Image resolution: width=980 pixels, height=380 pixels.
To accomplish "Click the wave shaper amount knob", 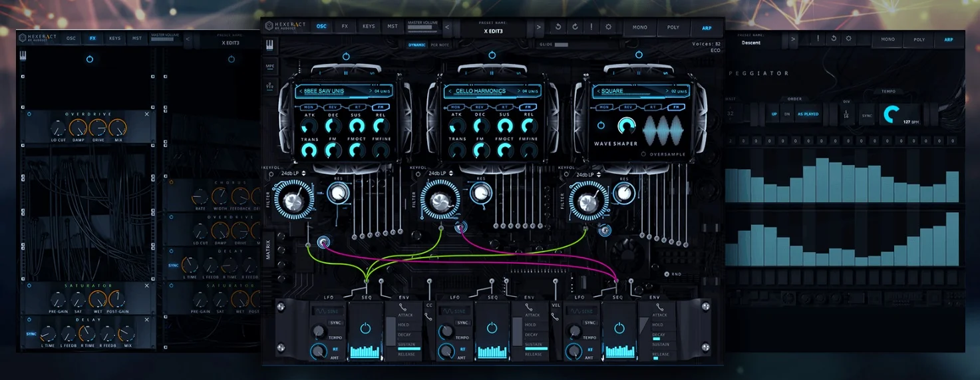I will [626, 126].
